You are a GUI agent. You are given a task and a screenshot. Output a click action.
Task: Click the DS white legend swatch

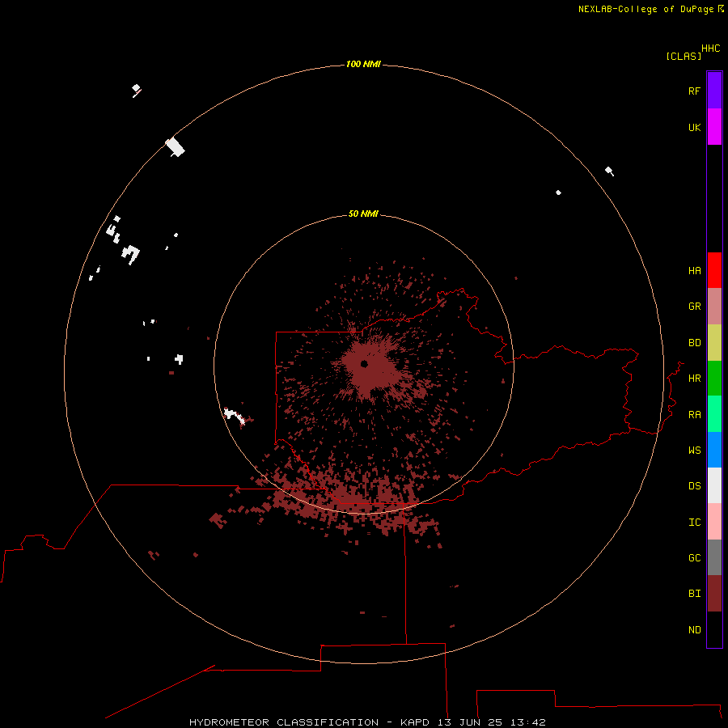coord(714,485)
